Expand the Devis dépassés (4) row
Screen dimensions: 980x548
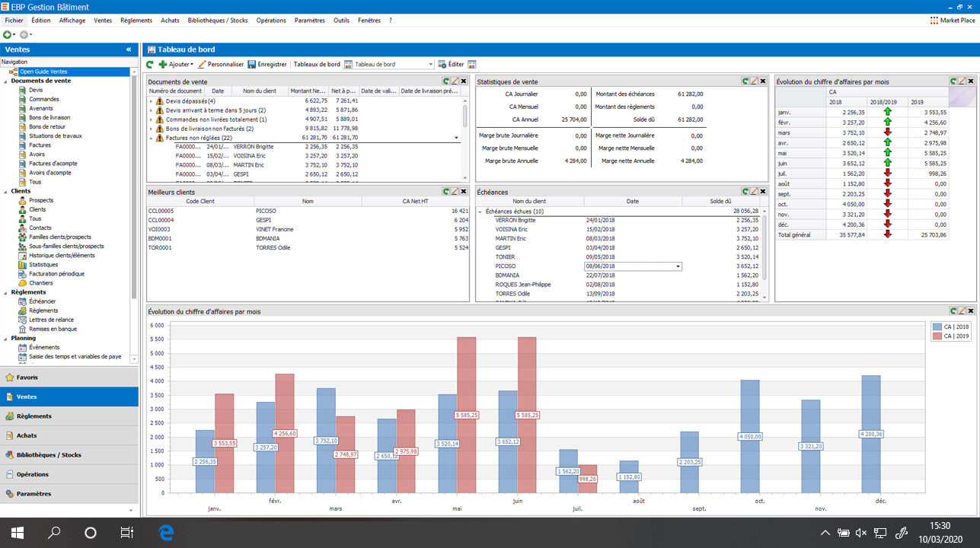tap(151, 100)
